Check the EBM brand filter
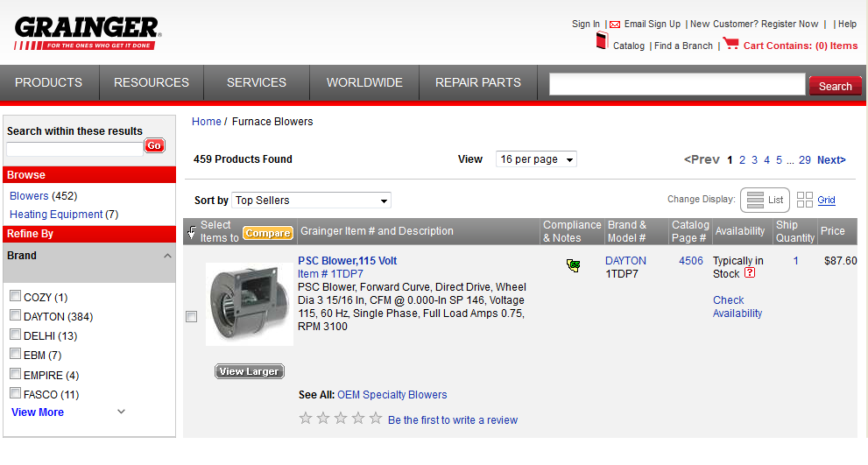This screenshot has width=868, height=465. pos(16,354)
